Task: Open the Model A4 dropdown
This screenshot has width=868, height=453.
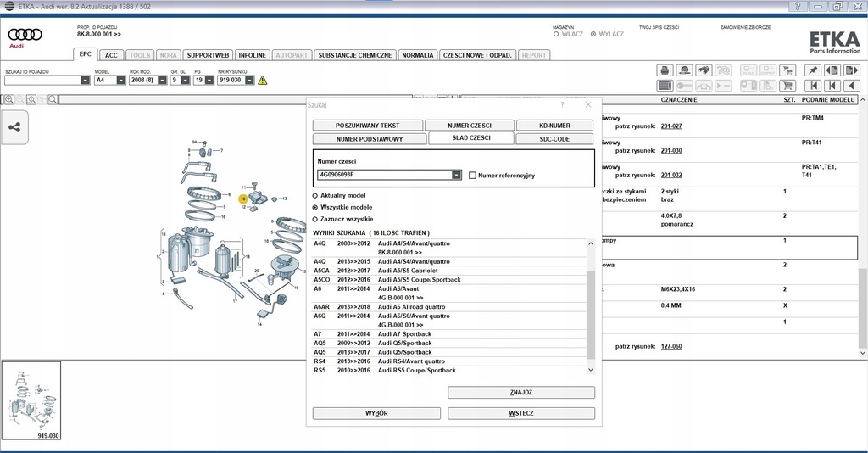Action: coord(120,81)
